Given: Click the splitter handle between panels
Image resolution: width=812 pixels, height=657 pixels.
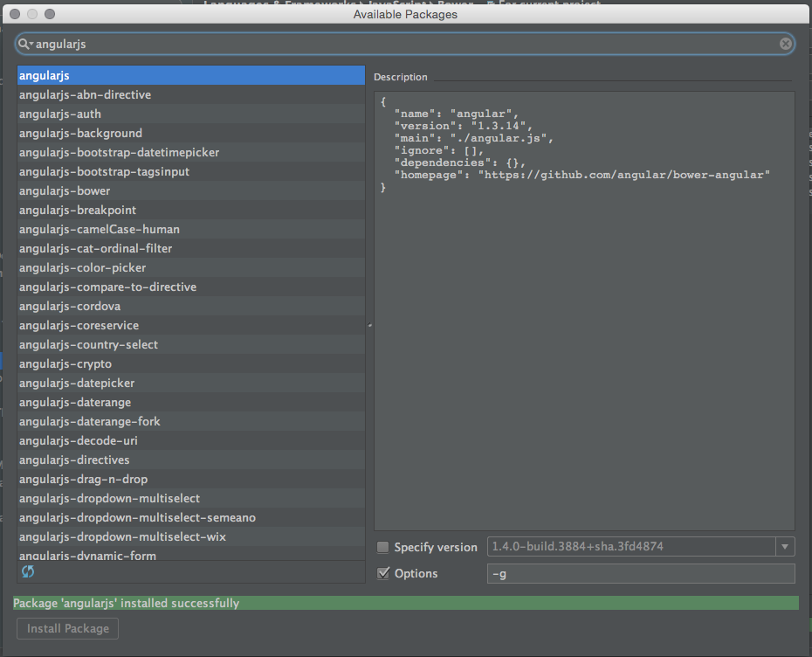Looking at the screenshot, I should (369, 325).
